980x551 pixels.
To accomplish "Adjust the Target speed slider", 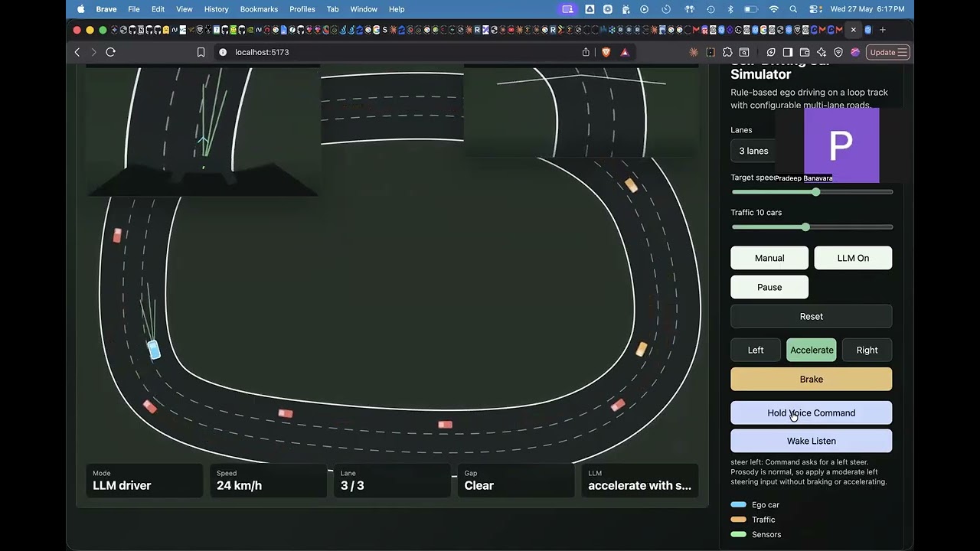I will pyautogui.click(x=812, y=192).
